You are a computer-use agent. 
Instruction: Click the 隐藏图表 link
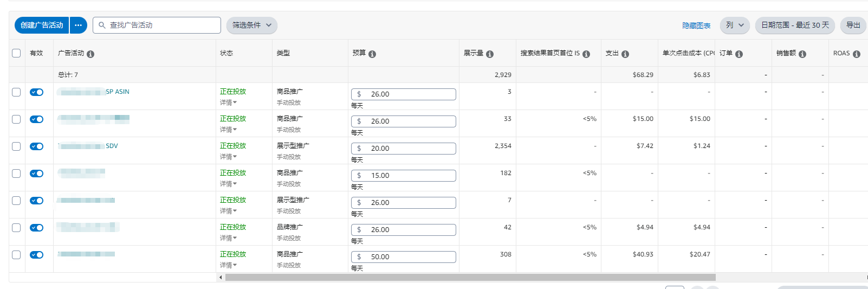click(696, 25)
